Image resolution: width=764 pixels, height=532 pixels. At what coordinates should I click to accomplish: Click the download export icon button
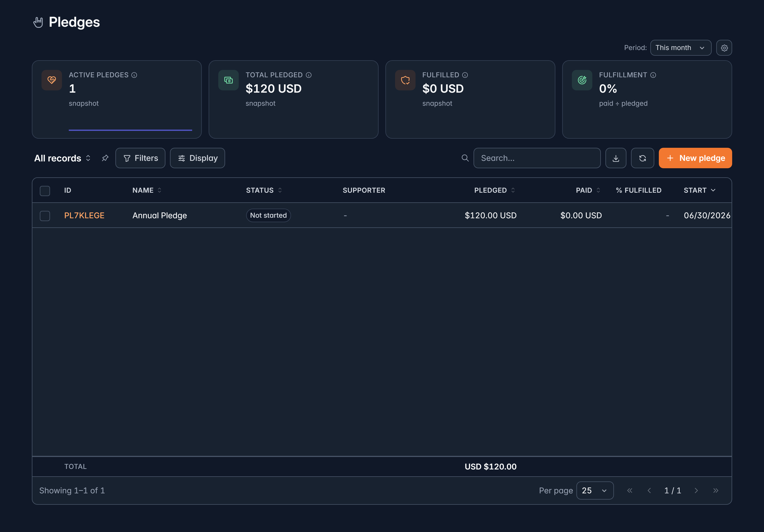tap(616, 158)
